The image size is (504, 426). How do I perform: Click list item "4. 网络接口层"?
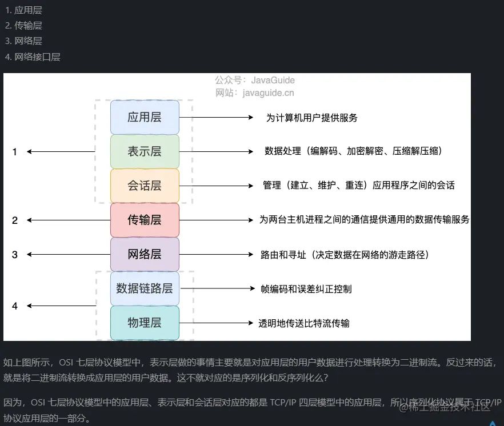[x=33, y=57]
